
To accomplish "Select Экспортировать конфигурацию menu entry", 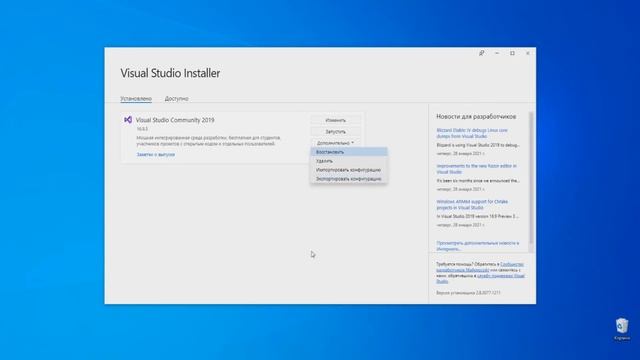I will (x=349, y=179).
